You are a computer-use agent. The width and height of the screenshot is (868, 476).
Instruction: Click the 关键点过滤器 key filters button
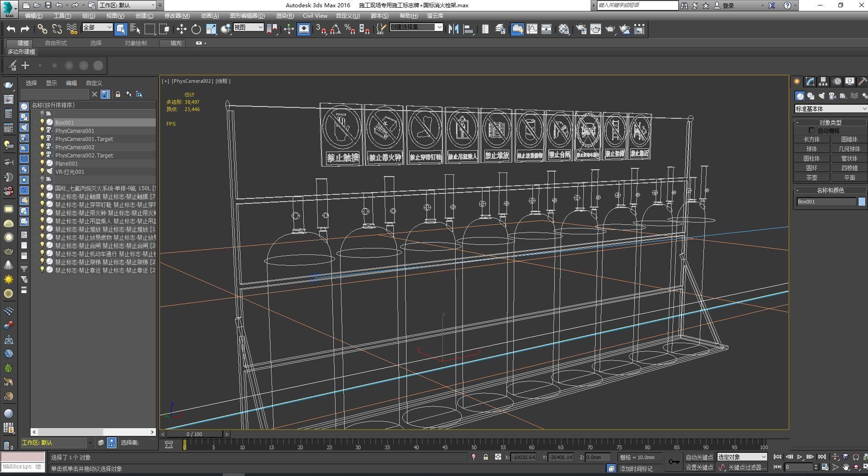[x=747, y=467]
